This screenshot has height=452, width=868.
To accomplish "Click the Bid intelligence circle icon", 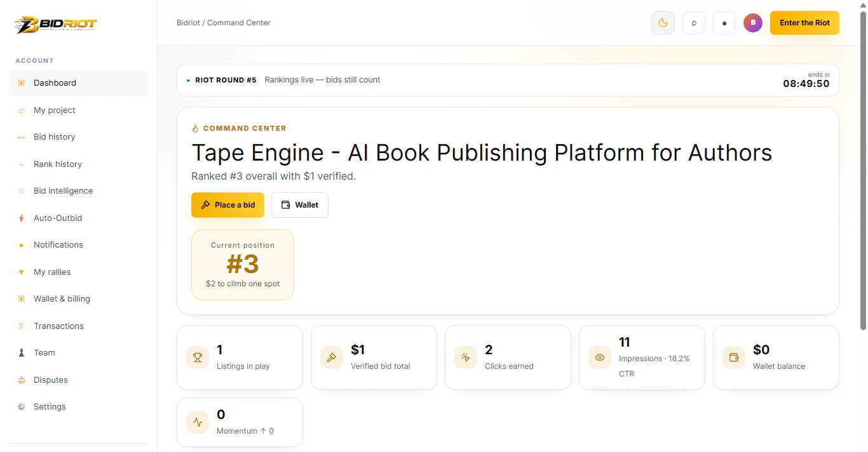I will (21, 191).
